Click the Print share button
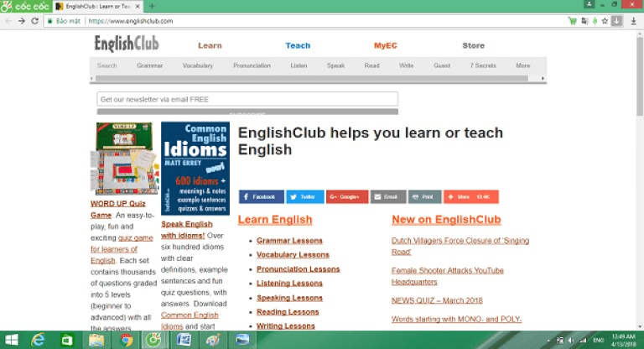 click(x=424, y=197)
